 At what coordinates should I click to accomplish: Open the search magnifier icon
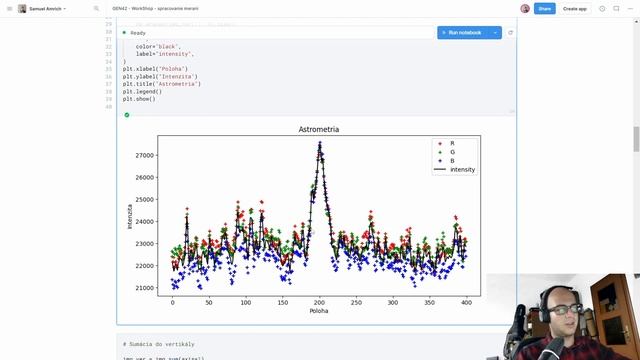(x=96, y=8)
